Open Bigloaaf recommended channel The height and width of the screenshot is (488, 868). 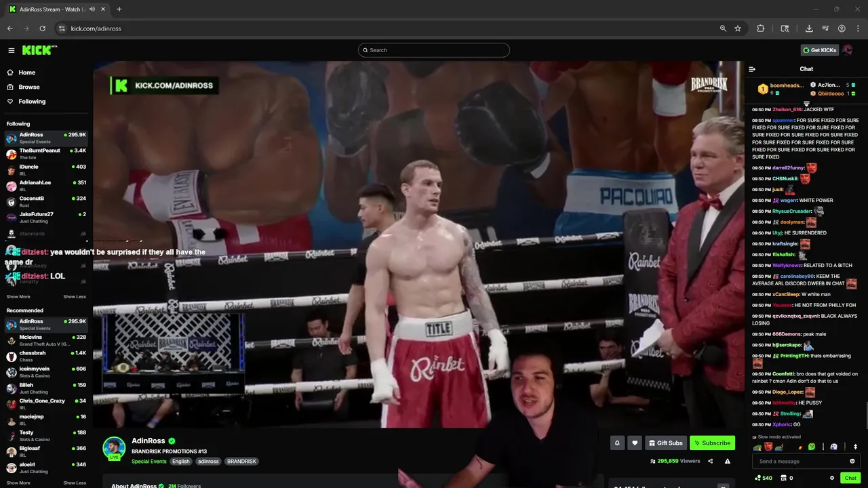point(46,452)
